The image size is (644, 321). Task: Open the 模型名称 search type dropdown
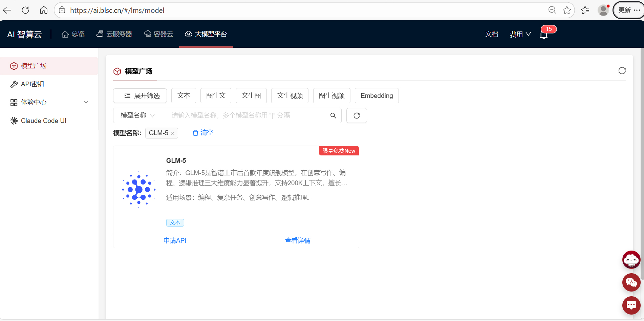click(x=137, y=115)
